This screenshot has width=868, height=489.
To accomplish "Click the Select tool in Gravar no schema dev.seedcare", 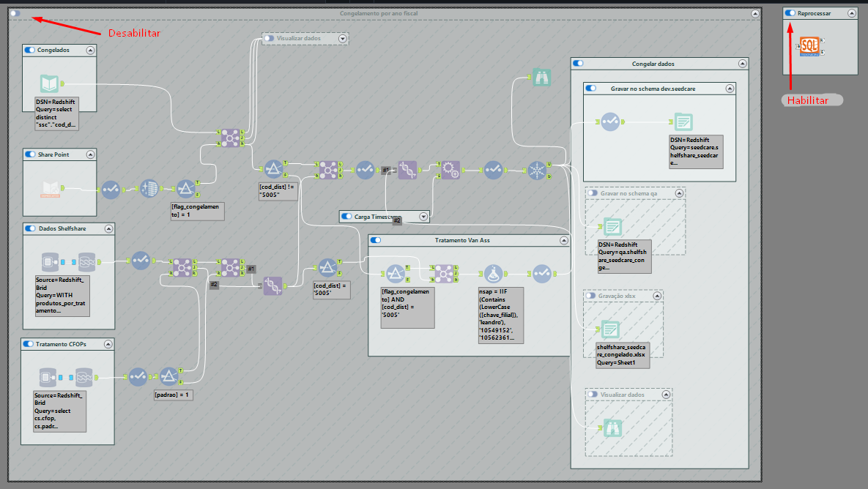I will click(610, 122).
